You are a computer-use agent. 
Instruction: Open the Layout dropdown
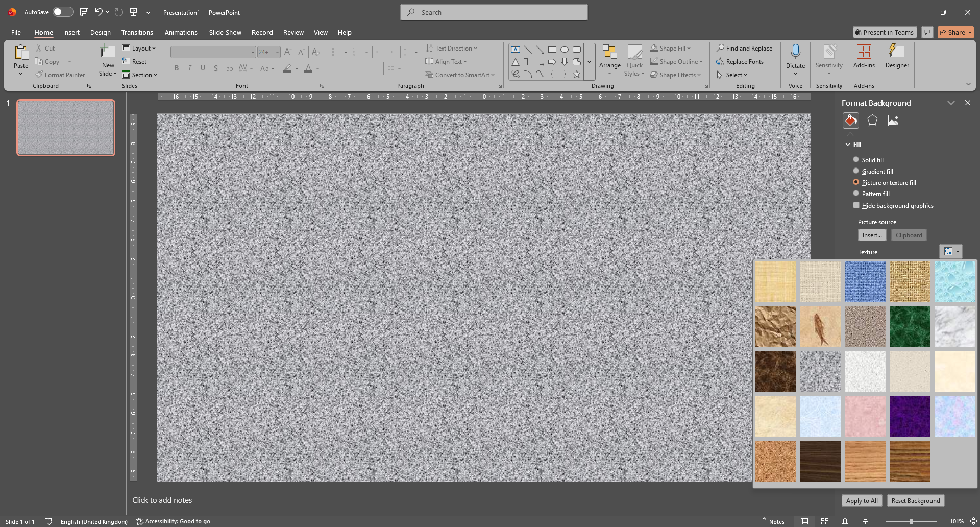click(x=139, y=49)
